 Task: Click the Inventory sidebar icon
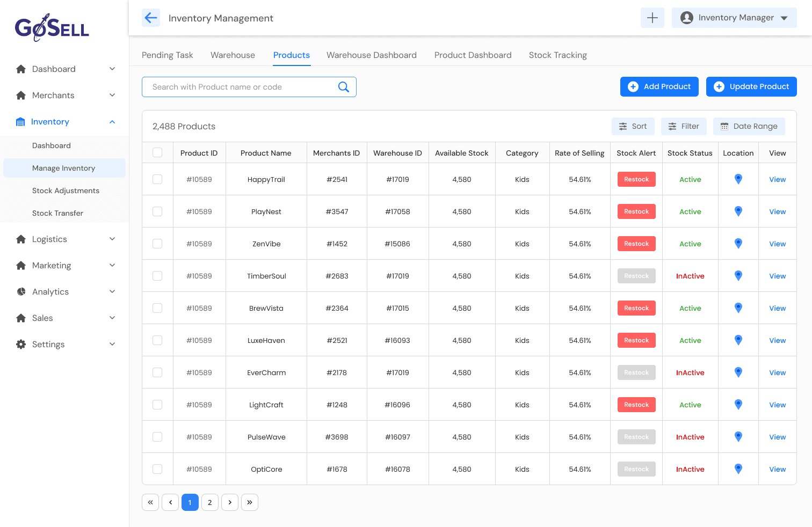pos(20,122)
